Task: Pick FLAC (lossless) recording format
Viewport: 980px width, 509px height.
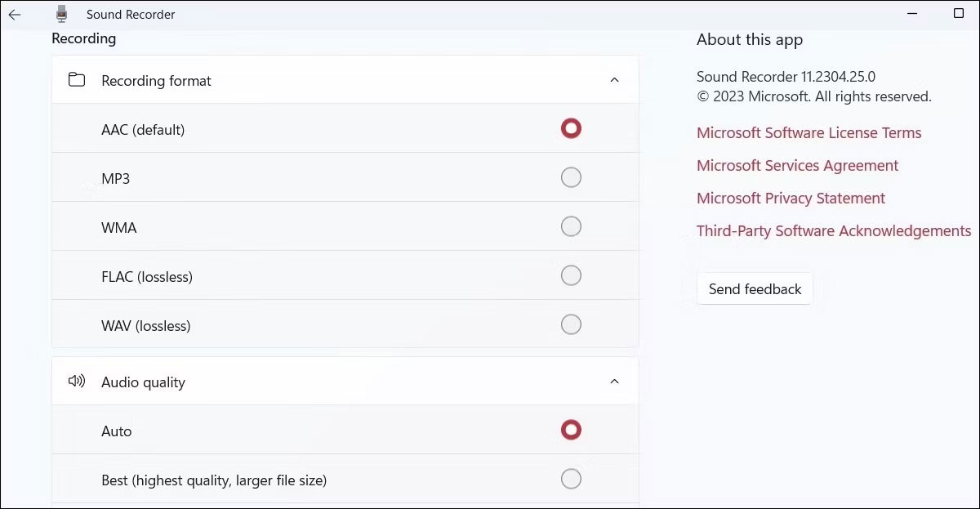Action: pyautogui.click(x=571, y=275)
